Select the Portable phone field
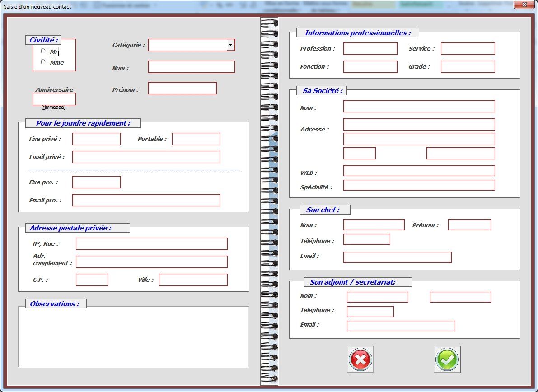 click(x=196, y=139)
